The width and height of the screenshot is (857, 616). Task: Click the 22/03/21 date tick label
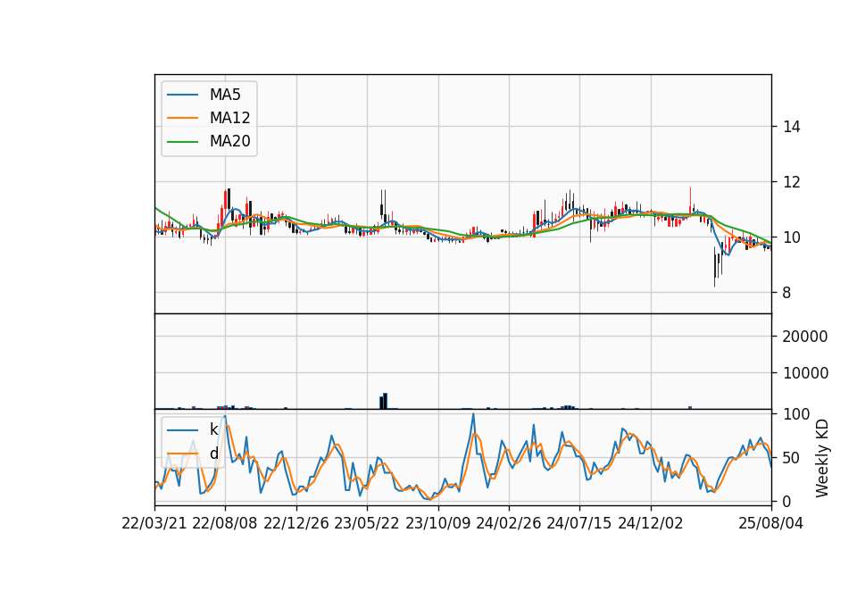point(154,523)
